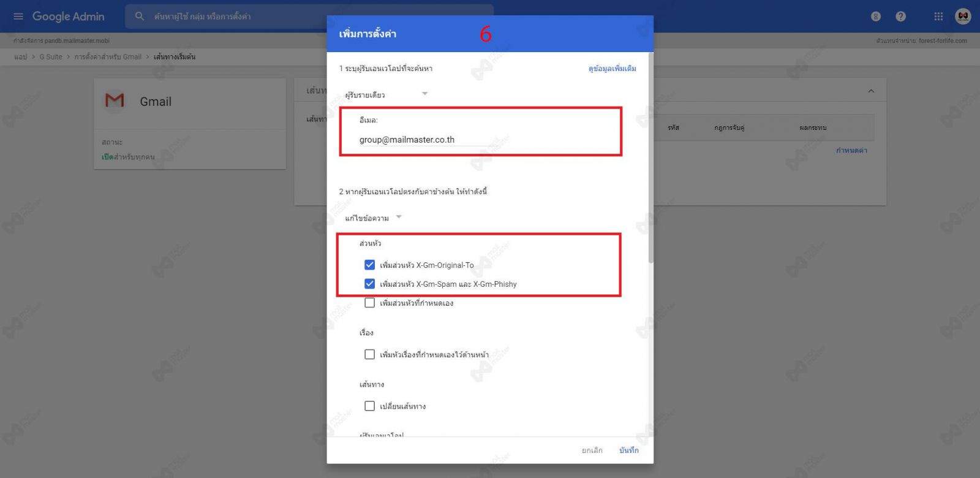This screenshot has height=478, width=980.
Task: Click the เส้นทาง section label
Action: click(x=372, y=385)
